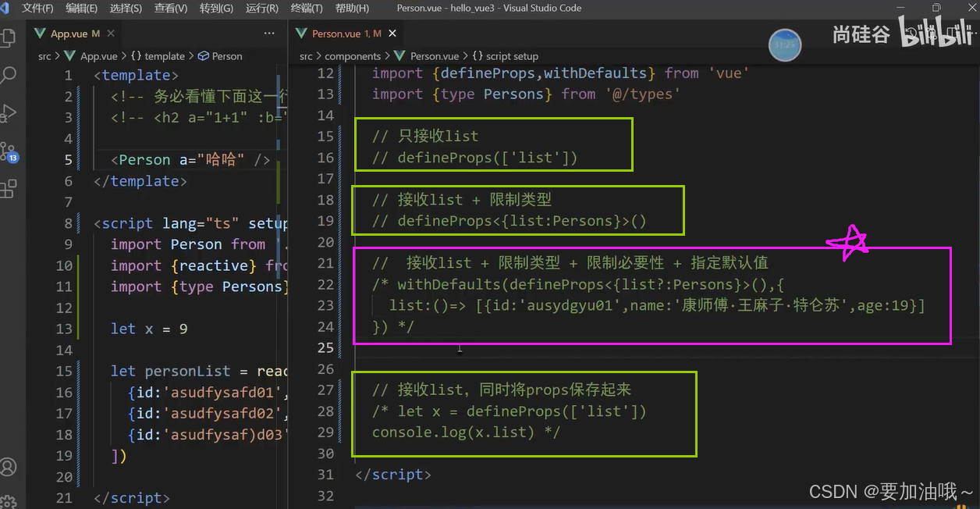Switch to the Person.vue editor tab
The image size is (980, 509).
[346, 34]
